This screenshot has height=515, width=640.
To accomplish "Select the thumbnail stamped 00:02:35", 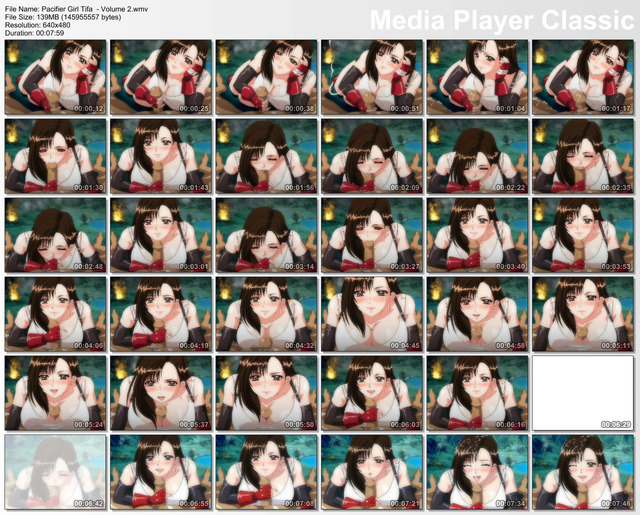I will point(583,156).
